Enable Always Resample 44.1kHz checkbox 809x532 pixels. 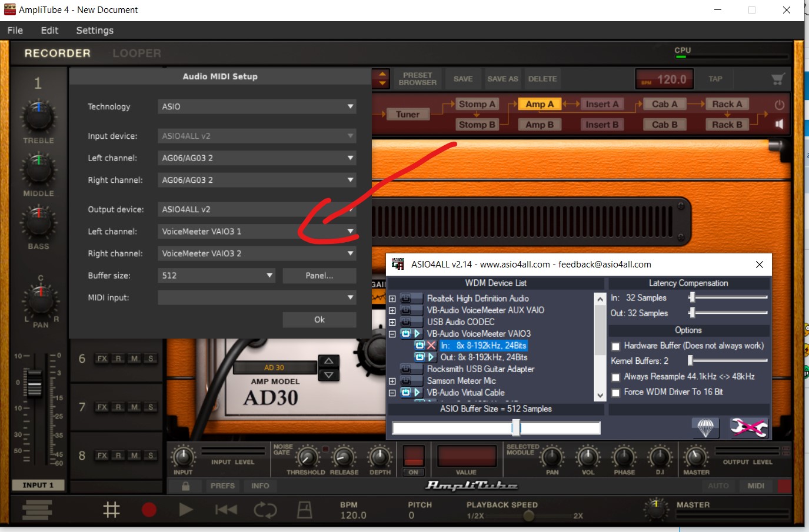[616, 377]
